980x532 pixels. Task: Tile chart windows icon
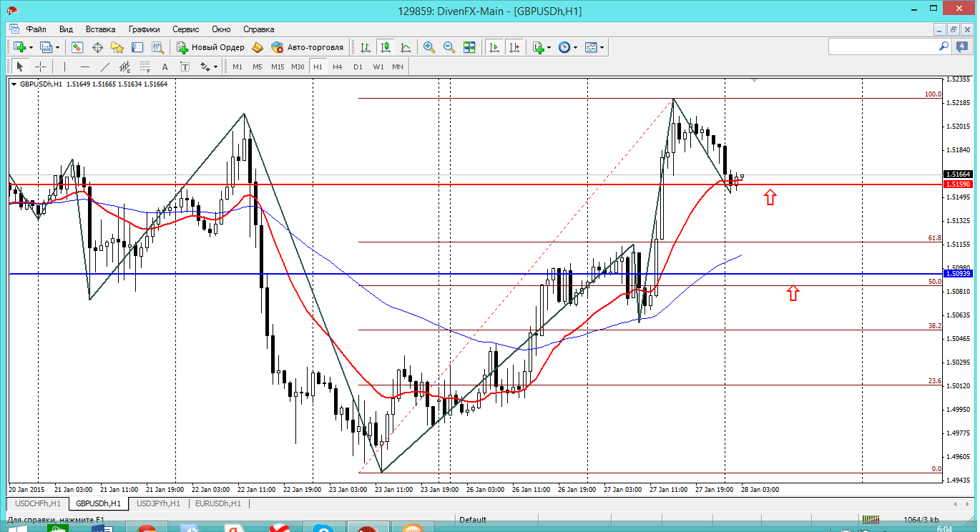pyautogui.click(x=469, y=47)
